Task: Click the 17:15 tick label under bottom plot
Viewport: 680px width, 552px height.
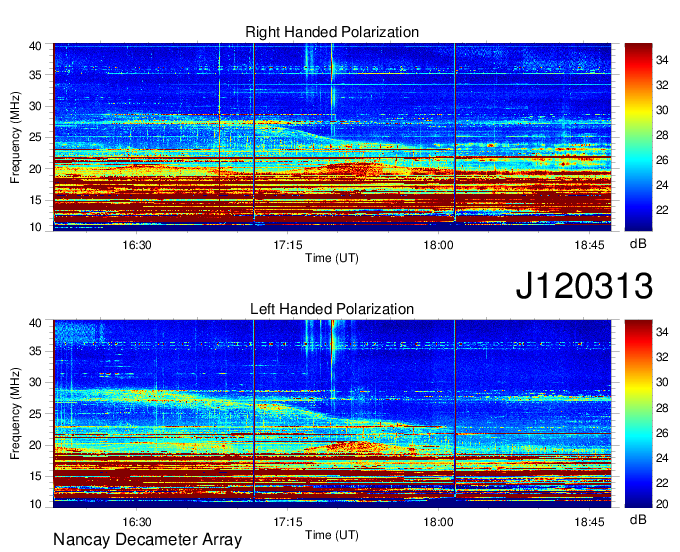Action: coord(288,522)
